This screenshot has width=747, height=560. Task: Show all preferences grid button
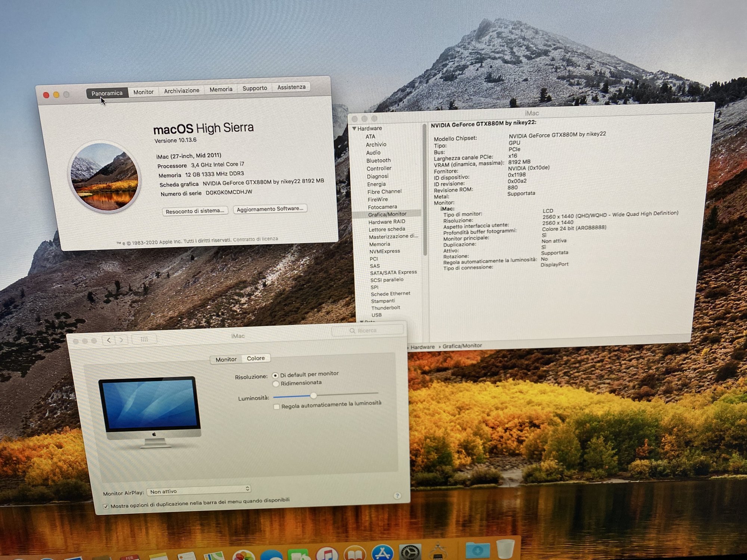click(x=144, y=339)
